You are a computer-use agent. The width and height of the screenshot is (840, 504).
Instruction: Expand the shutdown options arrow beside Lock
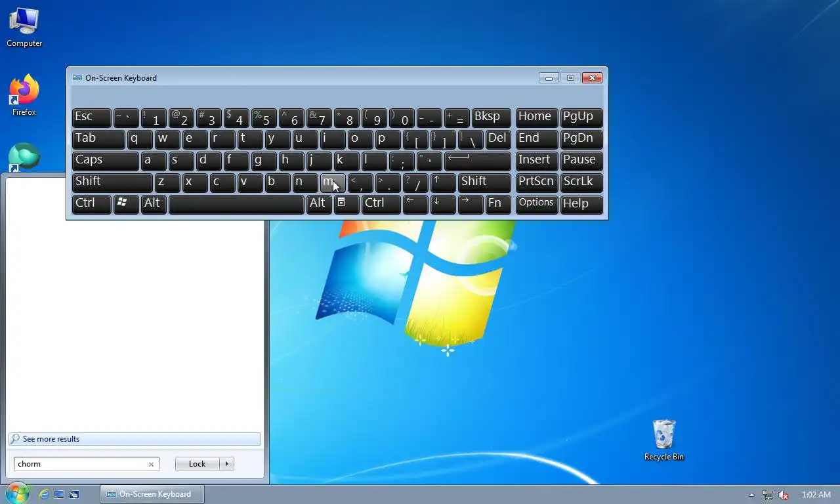click(227, 464)
